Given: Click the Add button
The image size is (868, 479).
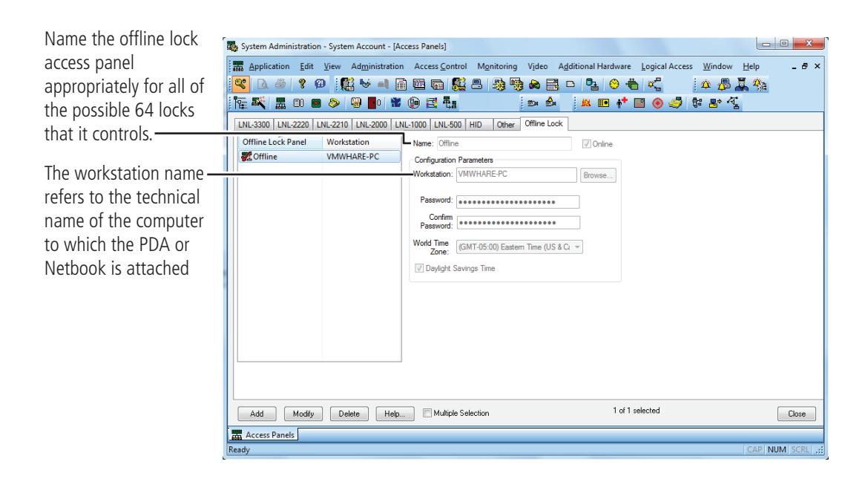Looking at the screenshot, I should coord(257,414).
